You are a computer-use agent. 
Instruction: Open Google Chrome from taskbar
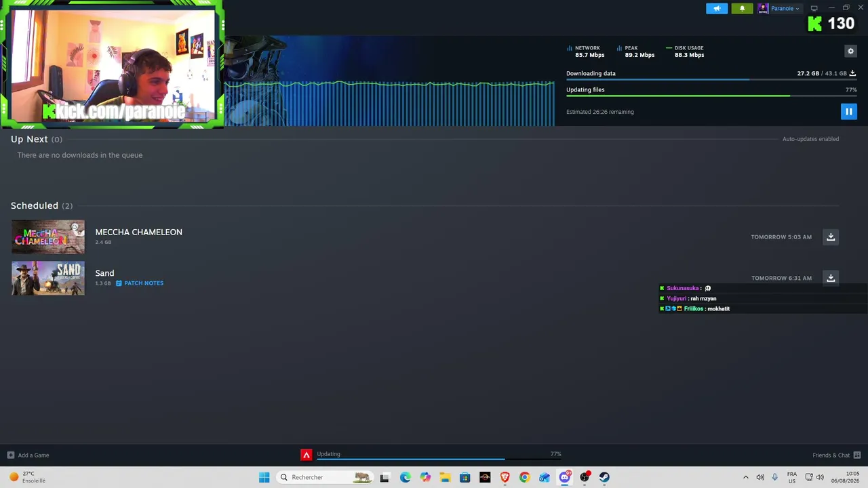click(524, 477)
